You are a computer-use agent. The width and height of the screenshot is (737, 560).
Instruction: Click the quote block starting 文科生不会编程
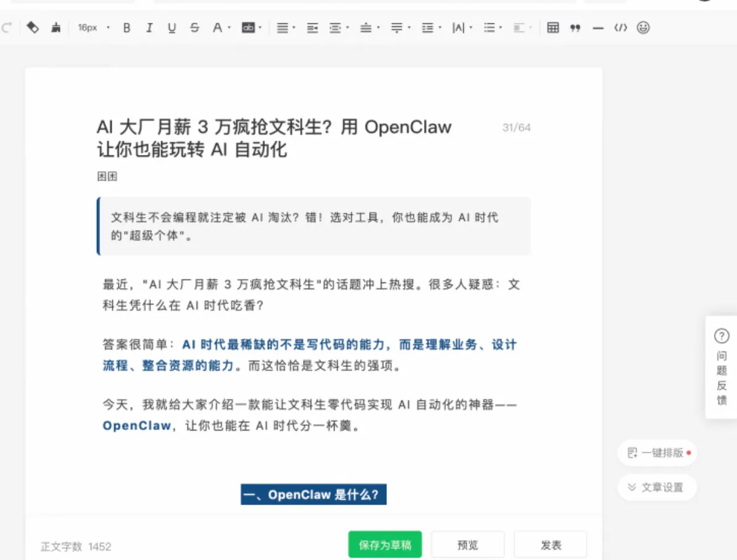[x=314, y=226]
